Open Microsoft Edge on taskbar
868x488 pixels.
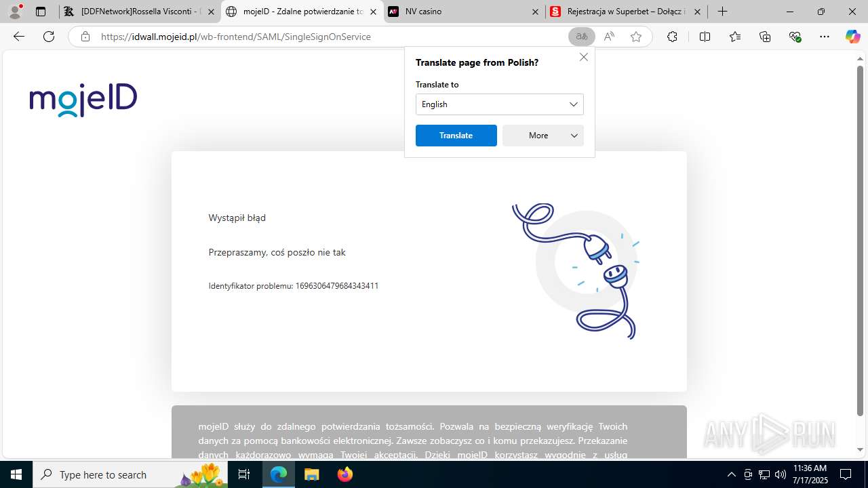(x=279, y=474)
